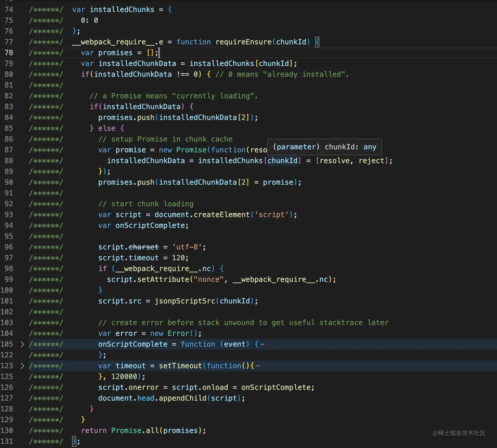Click highlighted "chunkId" on line 88

pos(283,161)
